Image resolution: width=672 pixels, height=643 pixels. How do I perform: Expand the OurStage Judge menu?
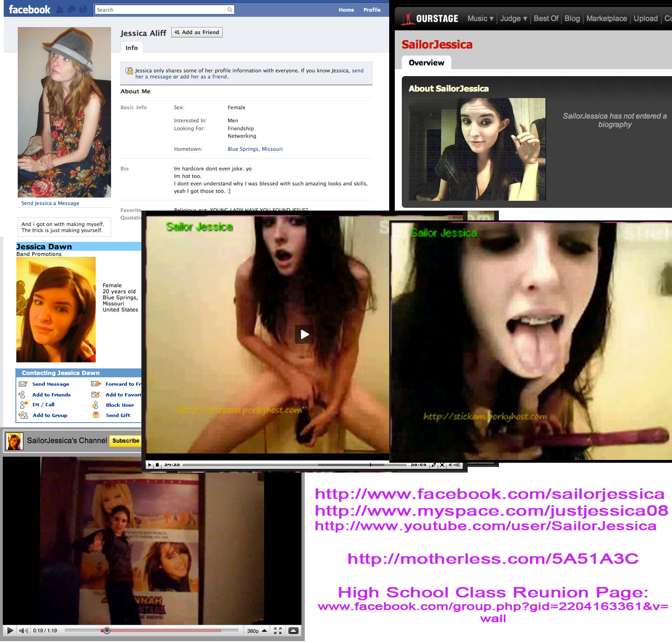click(513, 18)
